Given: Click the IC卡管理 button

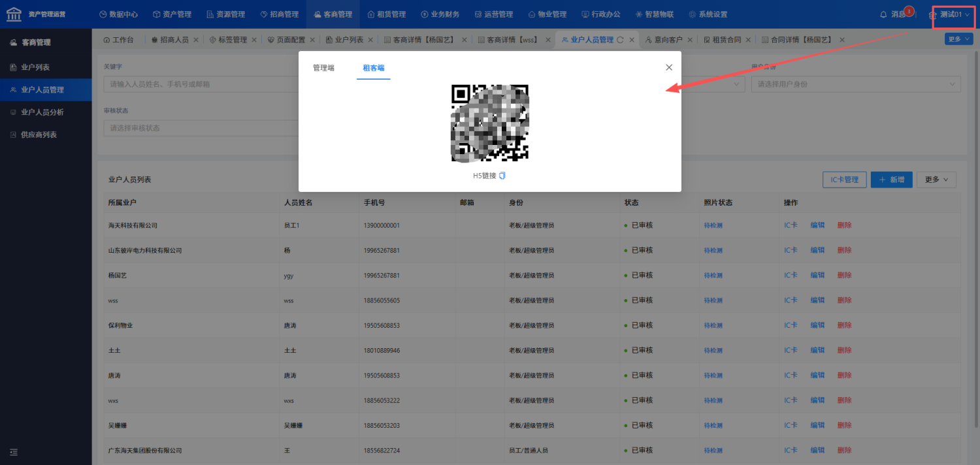Looking at the screenshot, I should click(844, 180).
